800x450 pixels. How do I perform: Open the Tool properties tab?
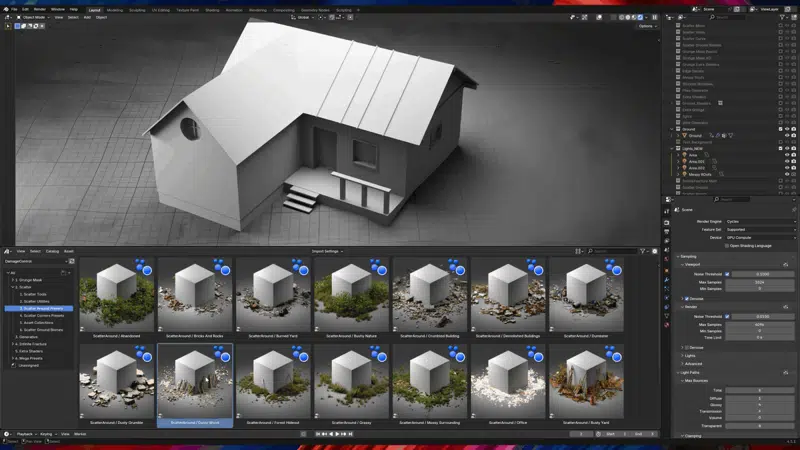point(666,211)
